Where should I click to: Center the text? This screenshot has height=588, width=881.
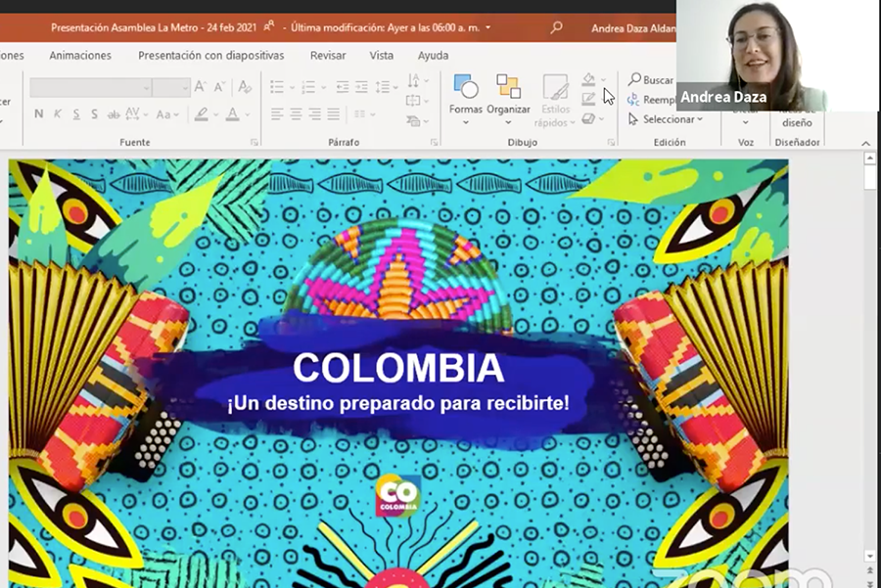296,114
